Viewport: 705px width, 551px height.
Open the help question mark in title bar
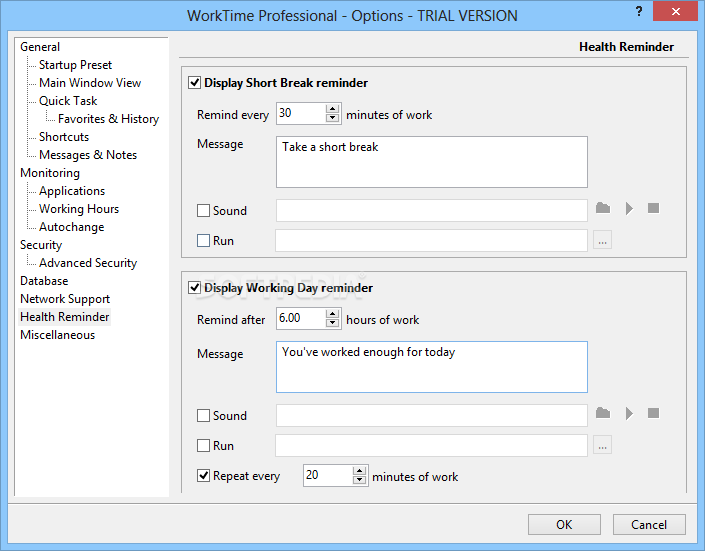[639, 12]
